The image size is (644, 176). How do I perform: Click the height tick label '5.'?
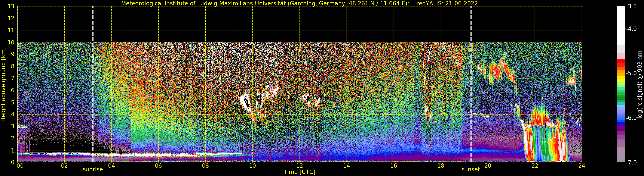click(x=13, y=103)
